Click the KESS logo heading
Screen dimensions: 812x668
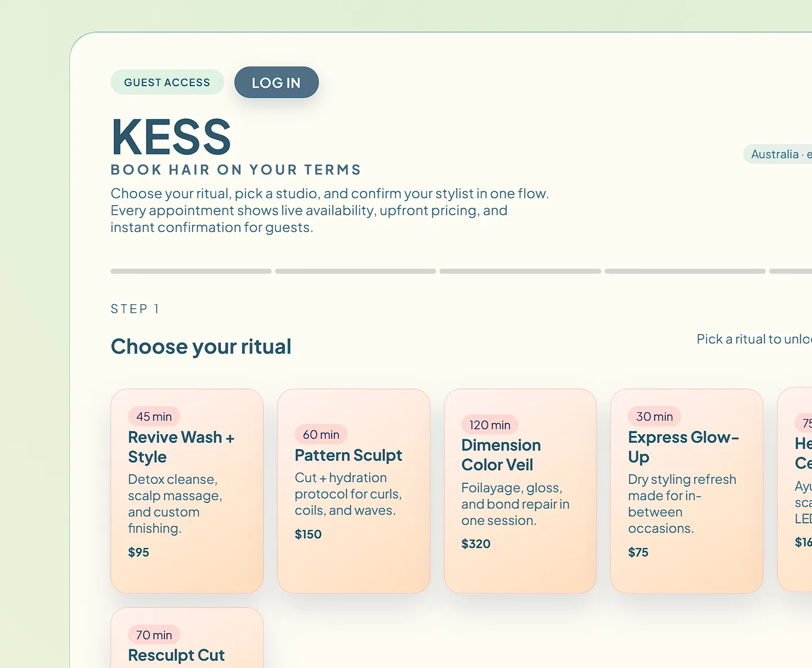point(170,135)
